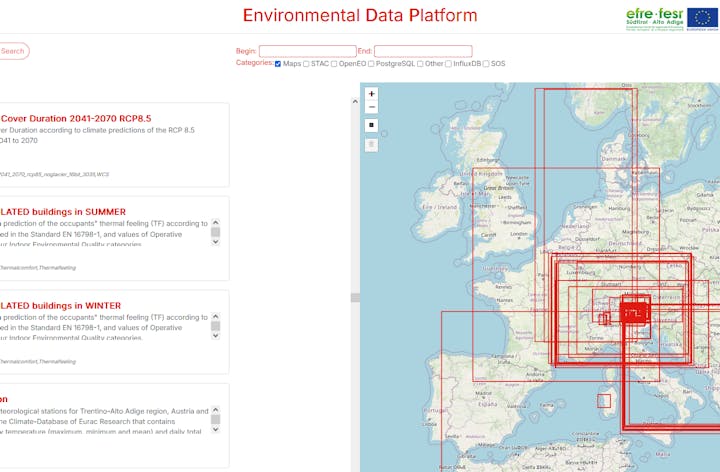
Task: Click the Environmental Data Platform title
Action: (360, 15)
